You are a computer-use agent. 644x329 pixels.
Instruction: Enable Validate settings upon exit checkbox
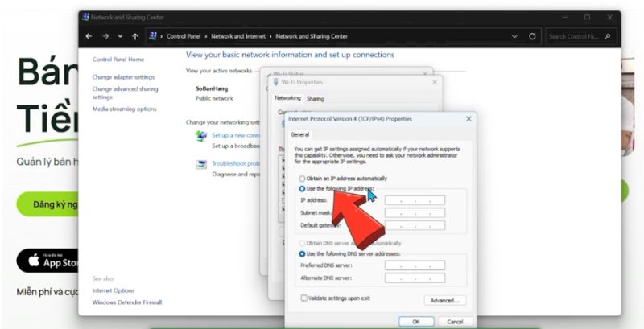303,298
